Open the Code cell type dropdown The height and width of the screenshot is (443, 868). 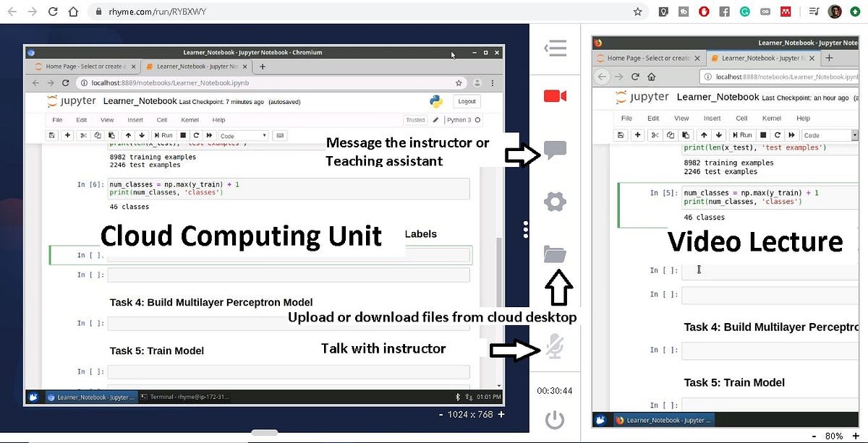pyautogui.click(x=243, y=135)
